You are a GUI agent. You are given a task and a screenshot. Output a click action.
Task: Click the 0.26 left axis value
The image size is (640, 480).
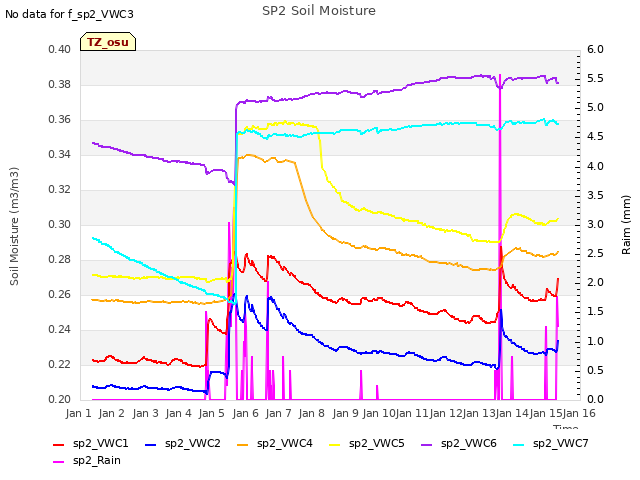click(59, 294)
